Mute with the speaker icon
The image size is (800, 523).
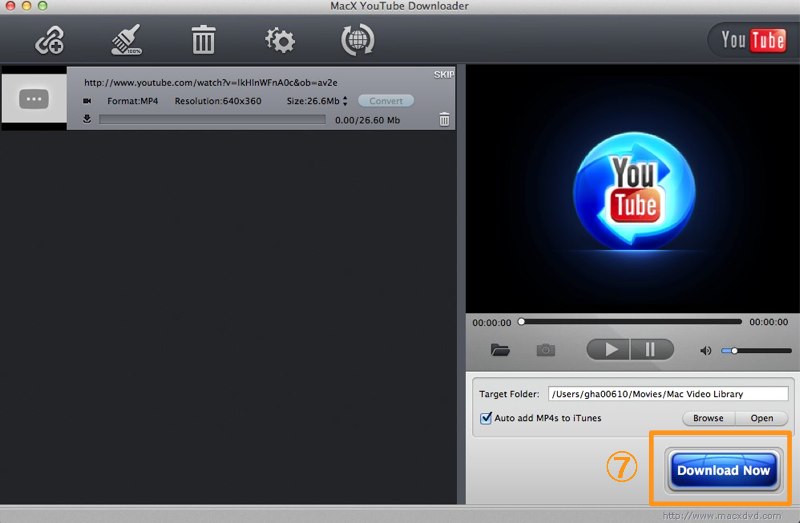coord(706,351)
